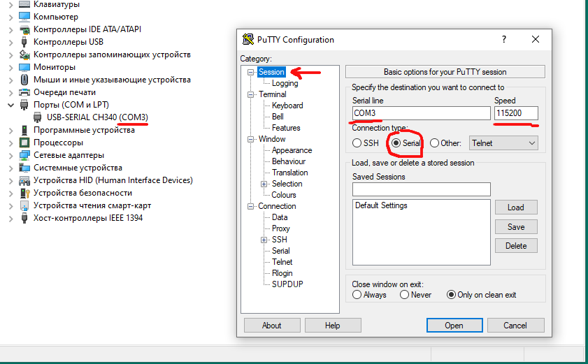Collapse the Session tree node in PuTTY
The height and width of the screenshot is (364, 588).
[250, 72]
